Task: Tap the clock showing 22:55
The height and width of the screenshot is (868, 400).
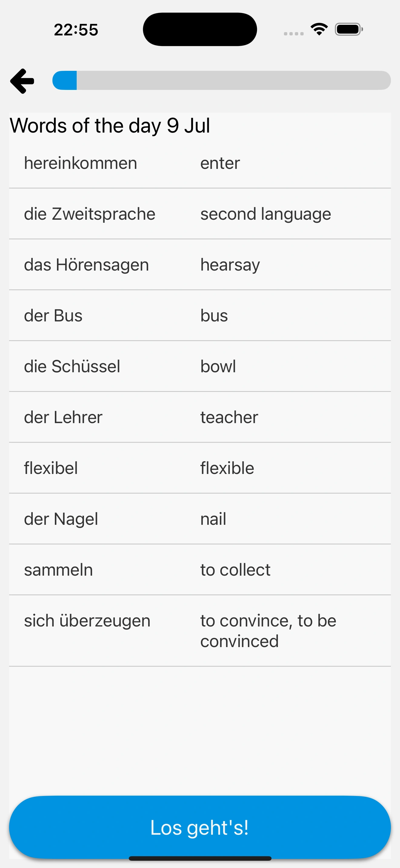Action: tap(75, 30)
